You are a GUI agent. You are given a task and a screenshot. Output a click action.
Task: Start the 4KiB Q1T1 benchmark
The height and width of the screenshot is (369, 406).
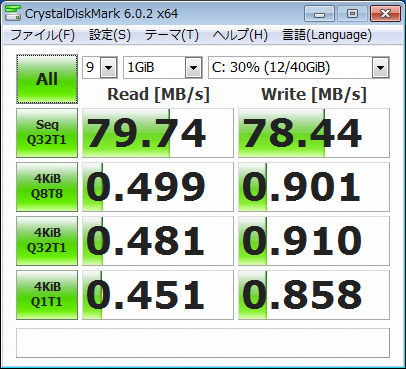click(47, 295)
